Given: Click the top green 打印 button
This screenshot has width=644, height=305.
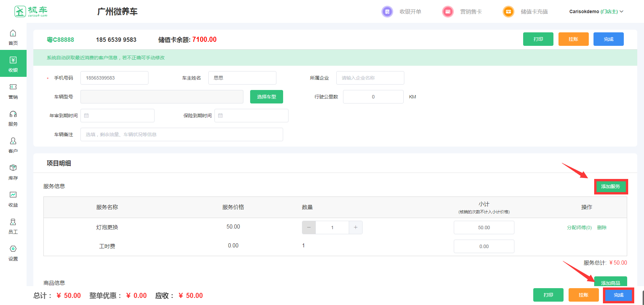Looking at the screenshot, I should tap(538, 39).
